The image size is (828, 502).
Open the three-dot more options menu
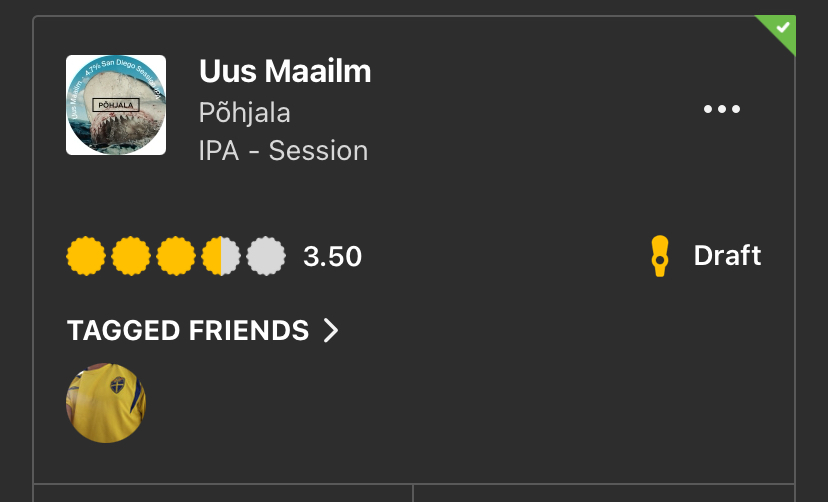coord(721,110)
